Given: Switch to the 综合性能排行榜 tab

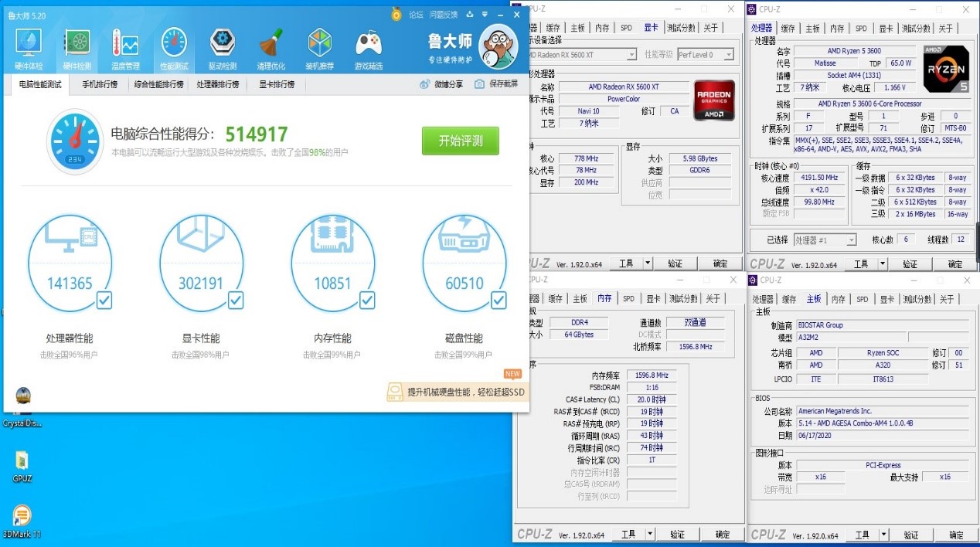Looking at the screenshot, I should click(x=158, y=84).
